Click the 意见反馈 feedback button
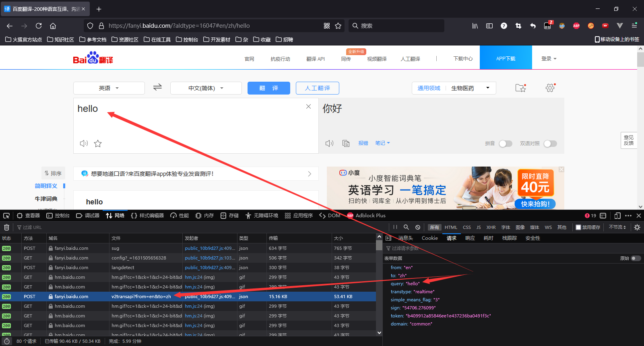 click(629, 140)
